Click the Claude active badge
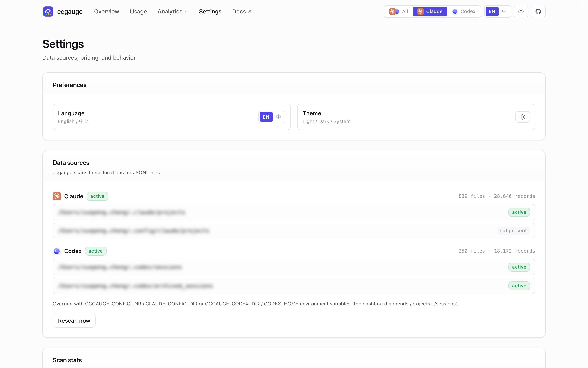Image resolution: width=588 pixels, height=368 pixels. click(x=97, y=196)
